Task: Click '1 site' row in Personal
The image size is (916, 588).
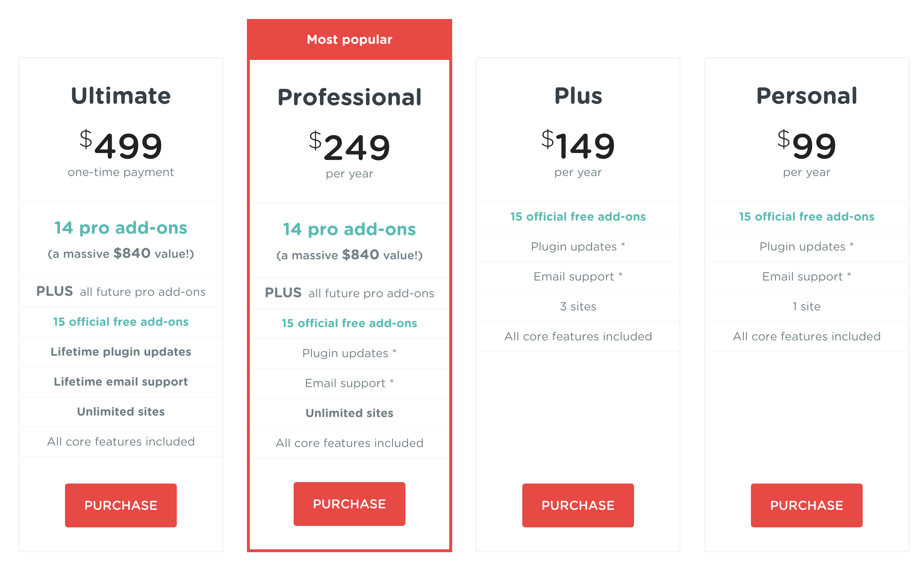Action: tap(806, 307)
